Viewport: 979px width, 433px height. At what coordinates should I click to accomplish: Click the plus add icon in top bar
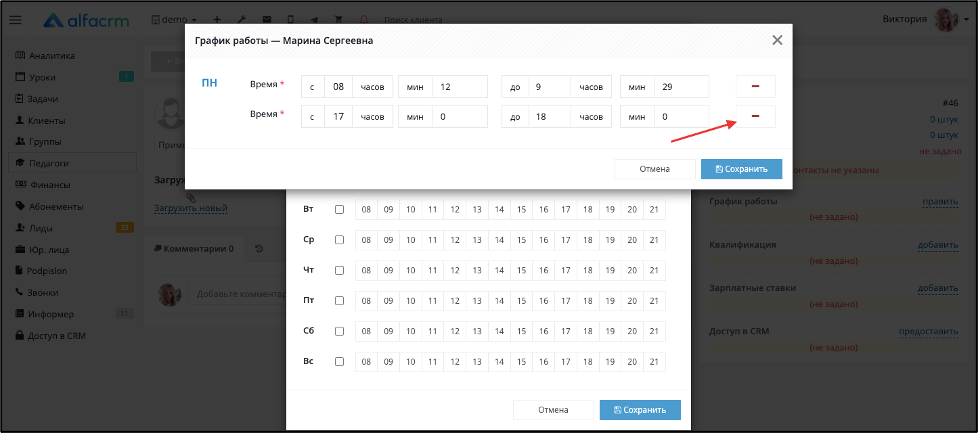217,20
